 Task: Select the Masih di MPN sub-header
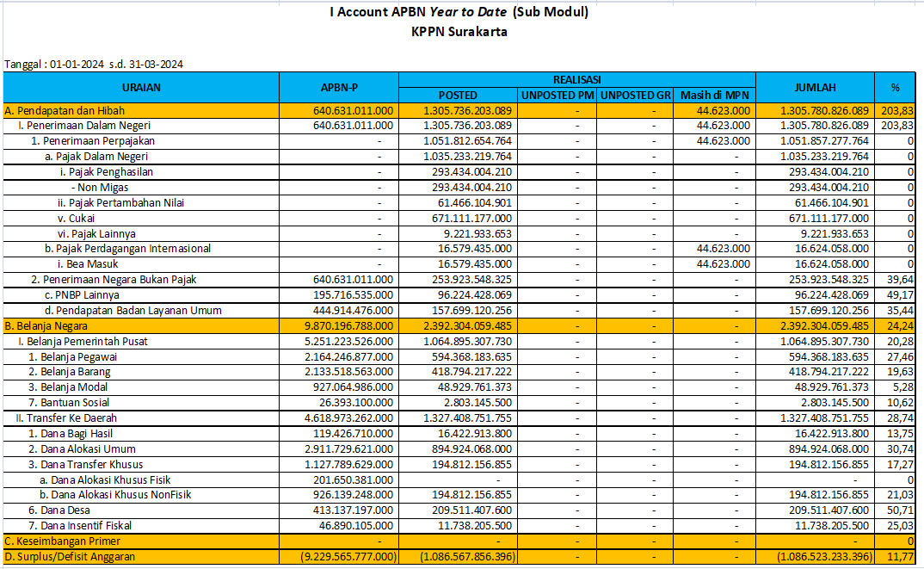[x=714, y=95]
